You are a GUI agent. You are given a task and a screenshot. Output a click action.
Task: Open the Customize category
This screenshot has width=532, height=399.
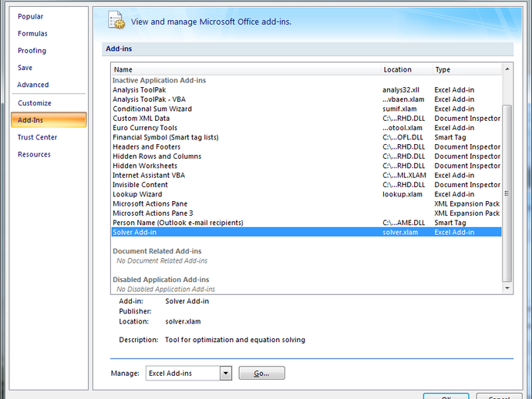35,102
